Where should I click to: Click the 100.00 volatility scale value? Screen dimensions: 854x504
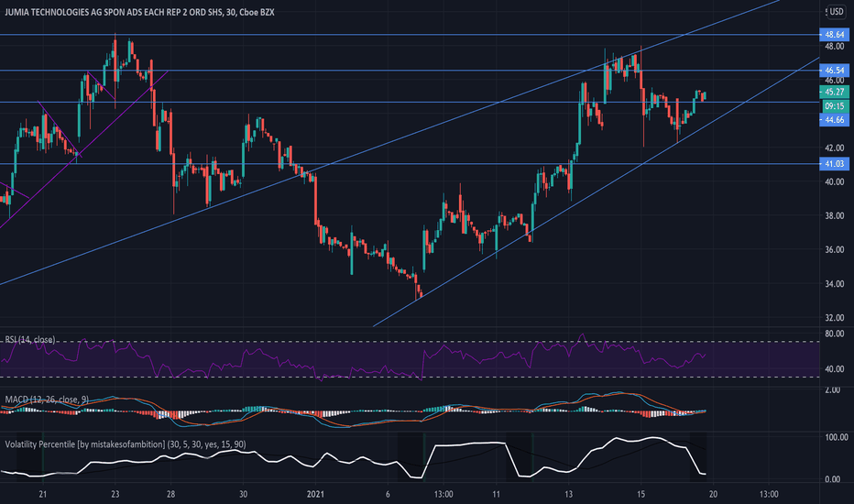tap(836, 437)
